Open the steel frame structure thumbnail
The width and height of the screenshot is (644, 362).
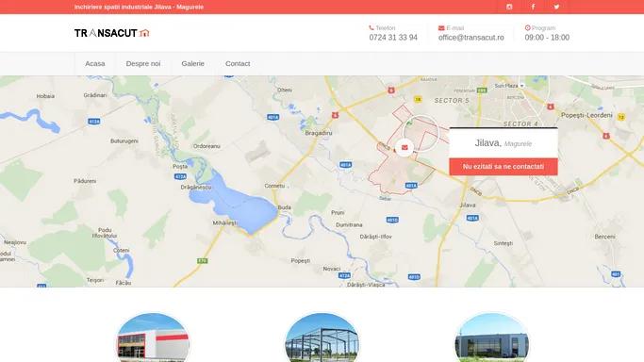[x=322, y=337]
